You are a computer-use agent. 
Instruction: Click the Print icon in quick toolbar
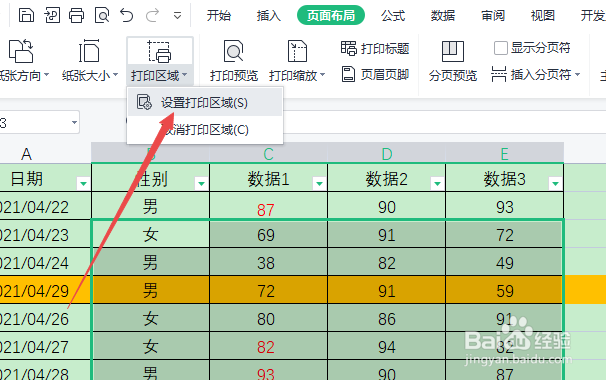pyautogui.click(x=77, y=15)
